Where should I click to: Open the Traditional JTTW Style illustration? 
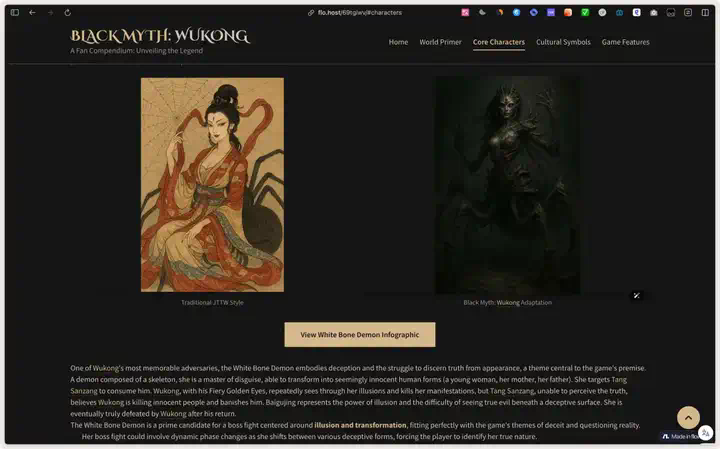pyautogui.click(x=212, y=185)
